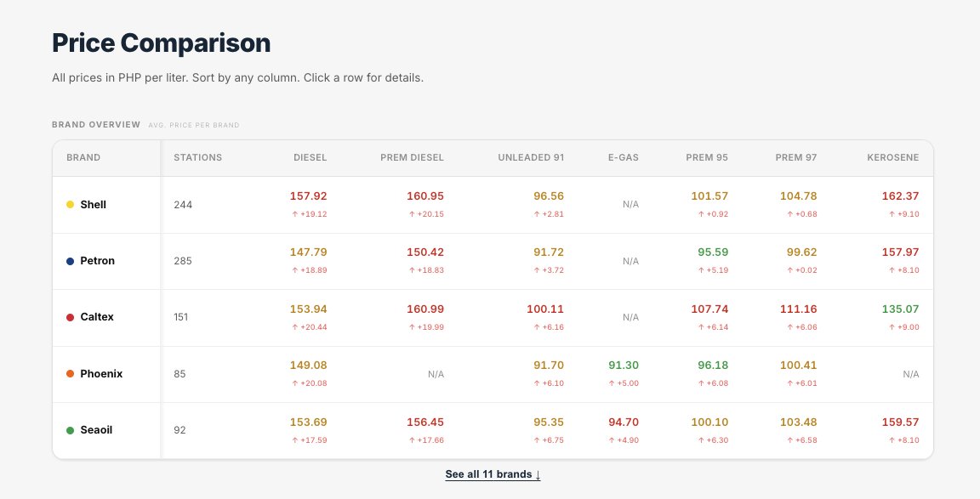
Task: Click Petron Prem 97 price 99.62
Action: coord(802,252)
